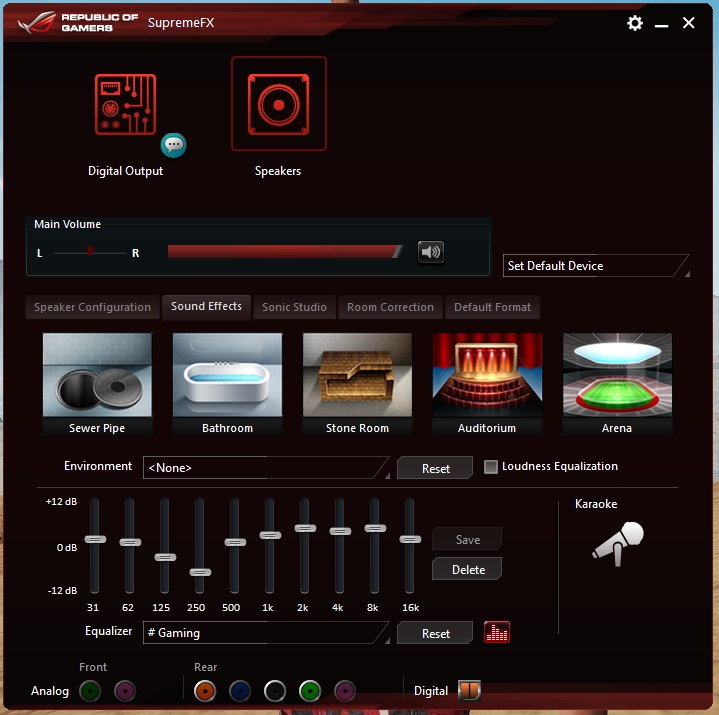Click Delete to remove the equalizer preset
This screenshot has width=719, height=715.
467,570
